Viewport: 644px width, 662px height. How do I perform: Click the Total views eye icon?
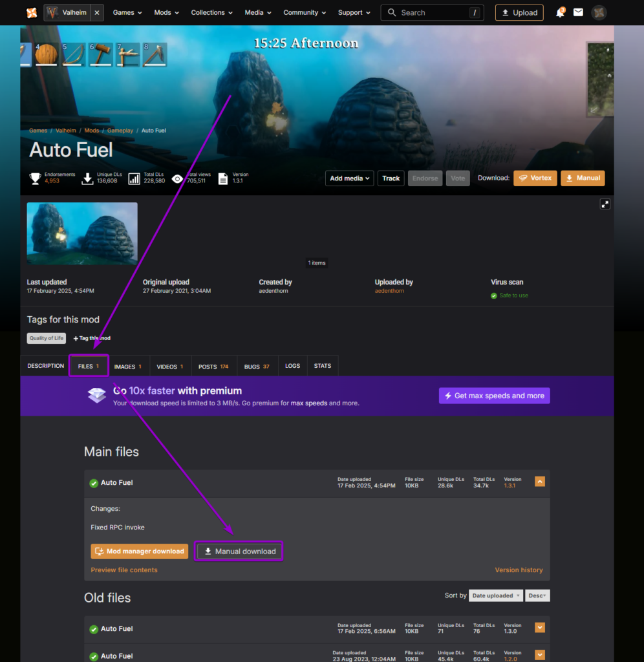tap(177, 179)
